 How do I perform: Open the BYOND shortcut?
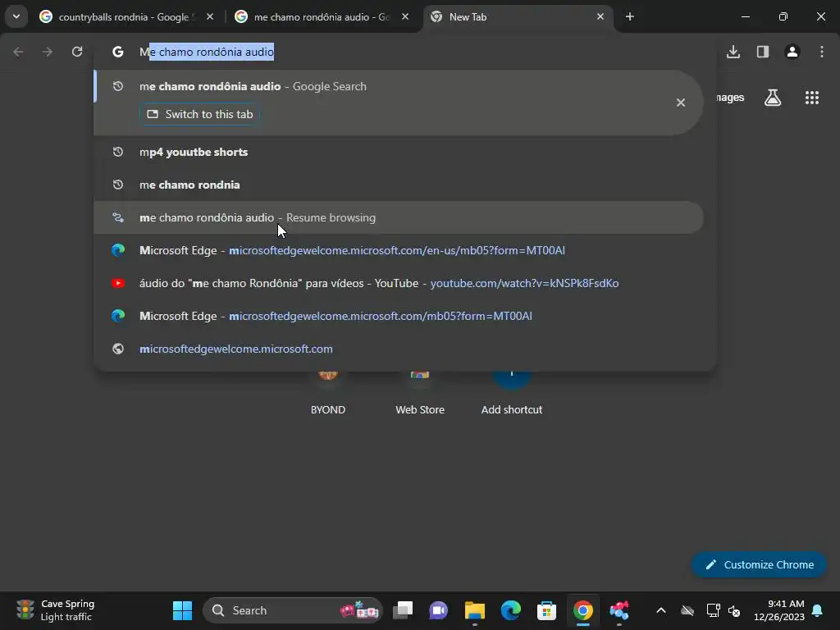point(328,394)
